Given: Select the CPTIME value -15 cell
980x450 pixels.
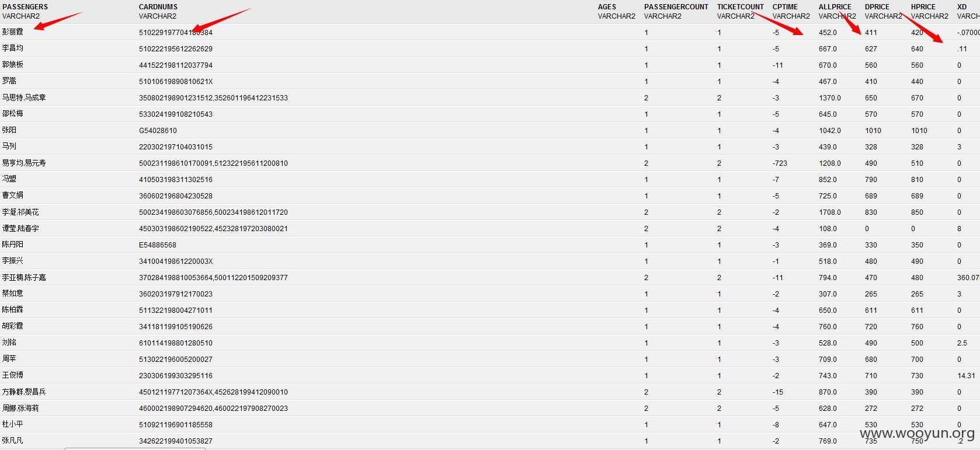Looking at the screenshot, I should [778, 392].
